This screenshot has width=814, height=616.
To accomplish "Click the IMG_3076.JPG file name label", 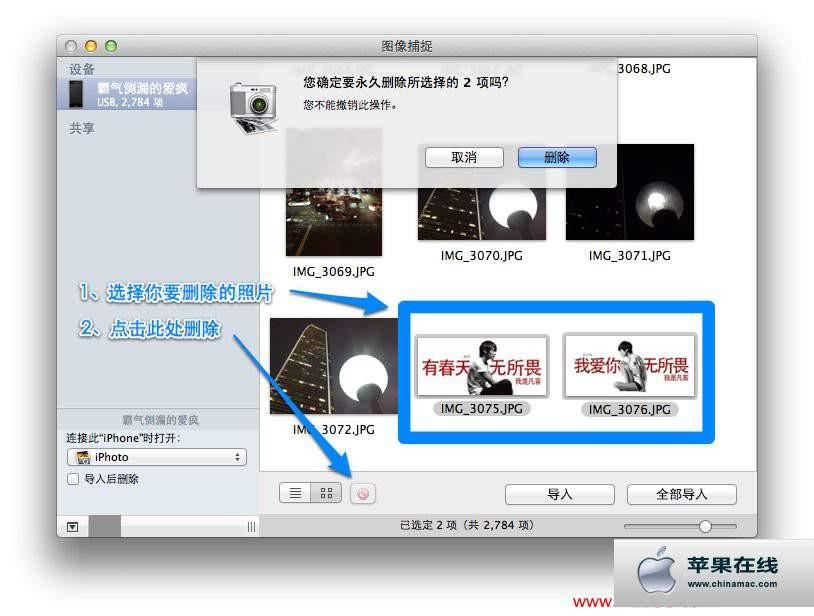I will click(x=630, y=409).
